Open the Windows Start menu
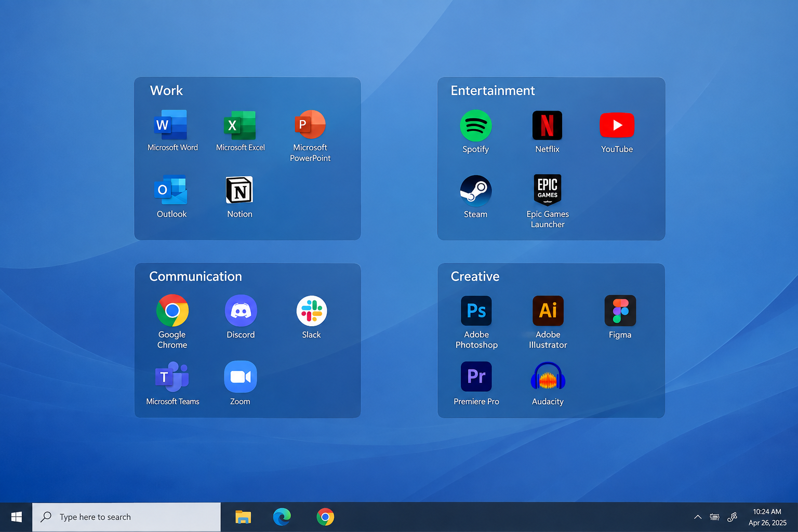 (16, 517)
